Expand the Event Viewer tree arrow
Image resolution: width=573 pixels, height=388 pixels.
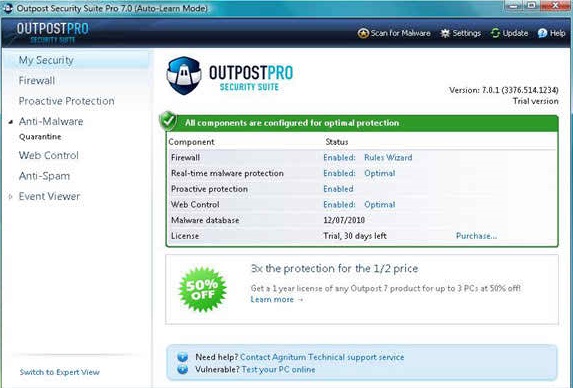tap(10, 197)
